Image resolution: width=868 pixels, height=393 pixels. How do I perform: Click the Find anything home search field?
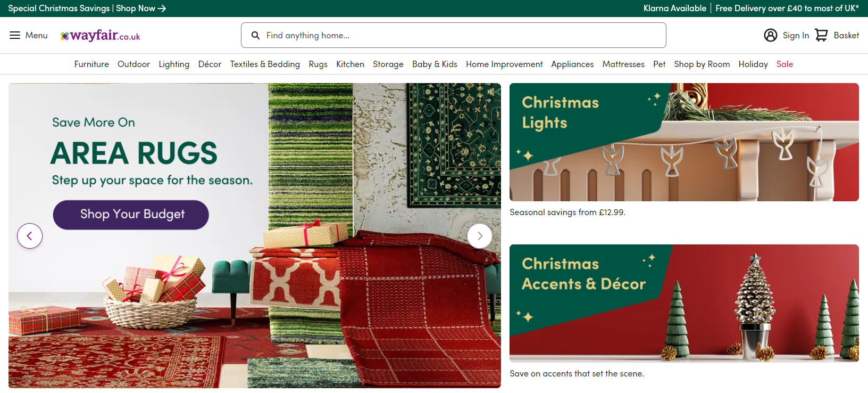coord(454,35)
